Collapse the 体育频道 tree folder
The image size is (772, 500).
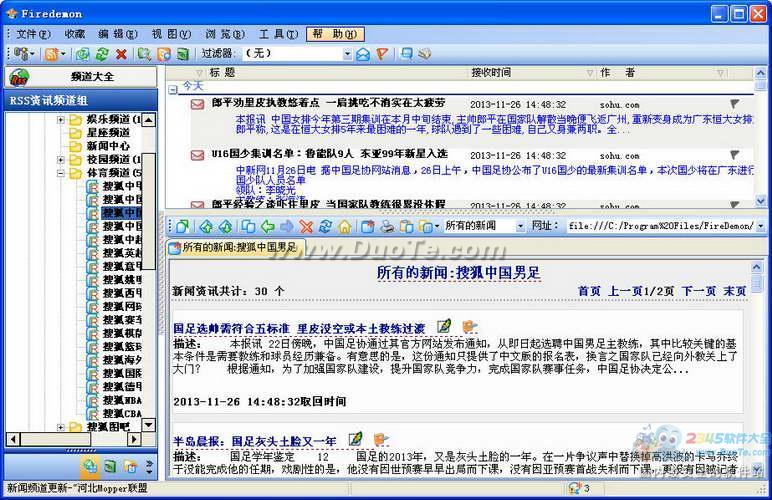point(61,173)
